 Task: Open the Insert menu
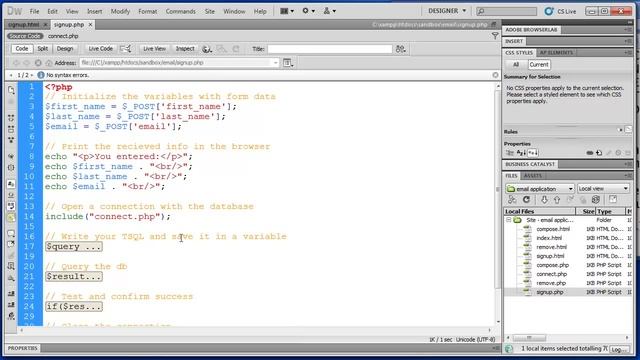click(94, 11)
